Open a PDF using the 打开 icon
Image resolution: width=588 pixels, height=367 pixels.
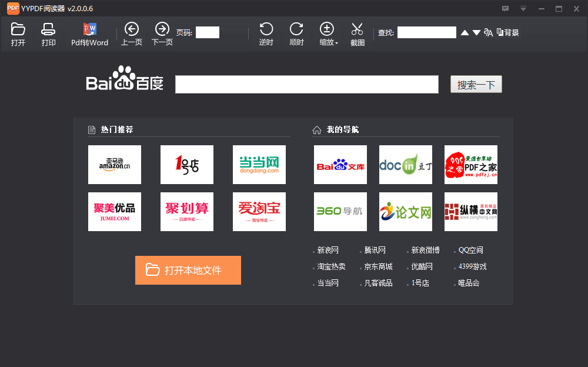(x=18, y=32)
